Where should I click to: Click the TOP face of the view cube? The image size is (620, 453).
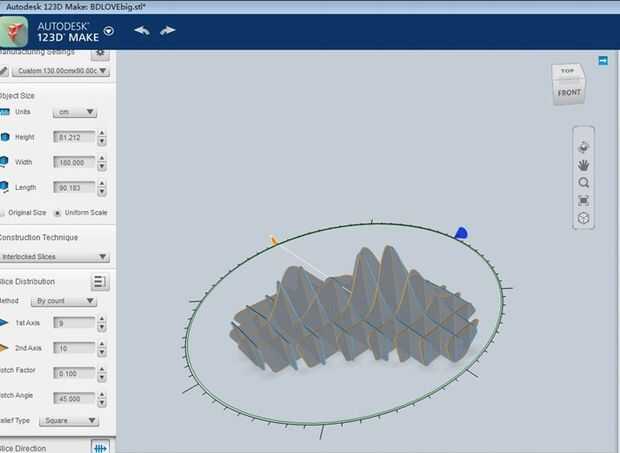point(567,71)
